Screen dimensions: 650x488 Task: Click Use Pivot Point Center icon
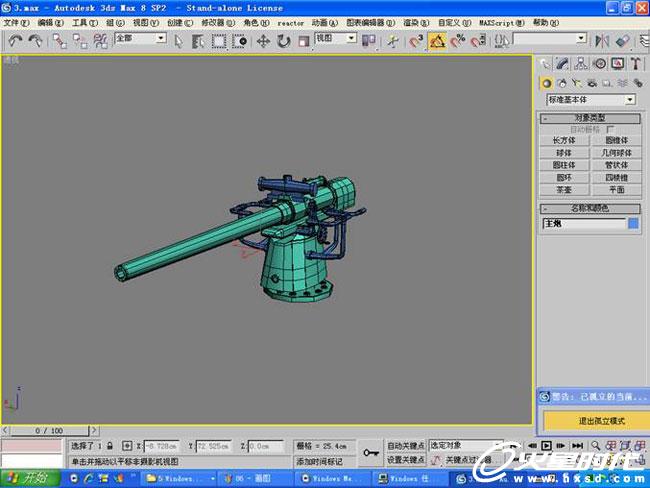[x=369, y=41]
